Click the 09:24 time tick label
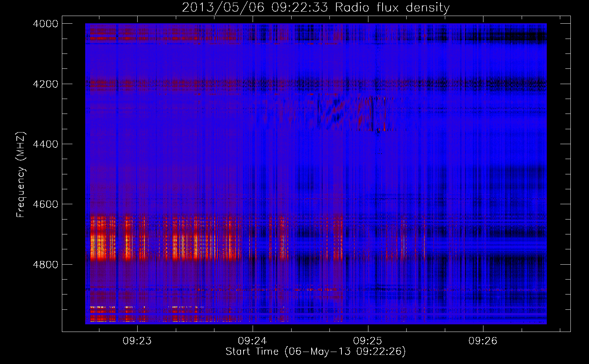Viewport: 589px width, 364px height. (252, 341)
